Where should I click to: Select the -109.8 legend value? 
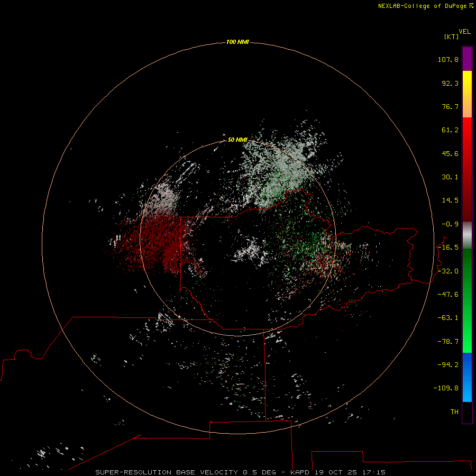click(x=446, y=388)
